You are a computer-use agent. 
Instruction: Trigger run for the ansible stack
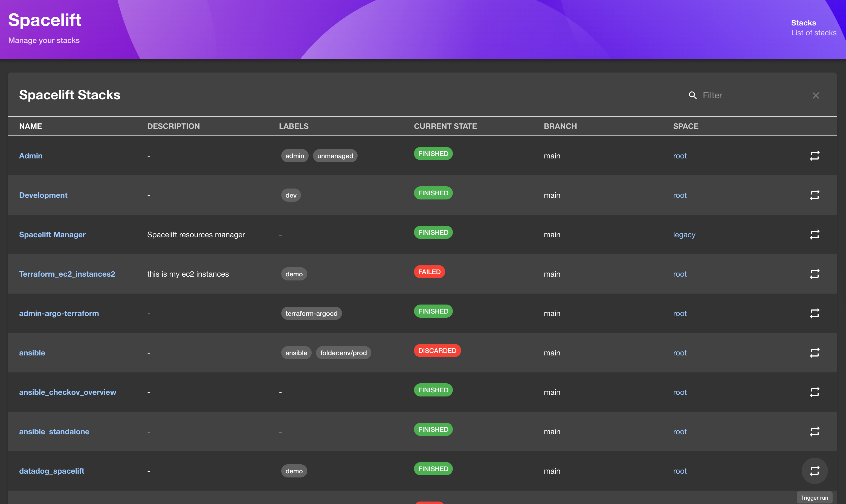[x=815, y=352]
